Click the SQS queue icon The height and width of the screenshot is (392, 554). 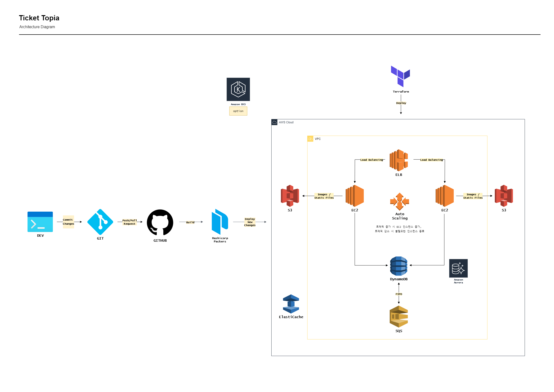398,316
